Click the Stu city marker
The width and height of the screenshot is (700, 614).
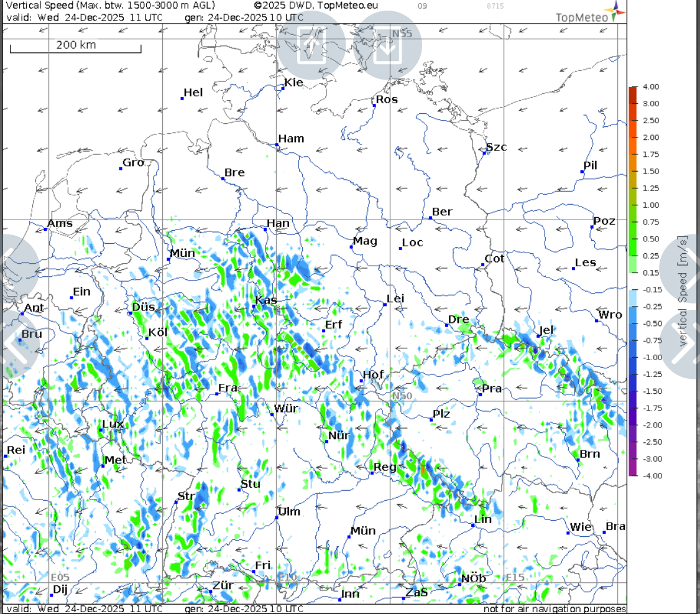pyautogui.click(x=241, y=490)
